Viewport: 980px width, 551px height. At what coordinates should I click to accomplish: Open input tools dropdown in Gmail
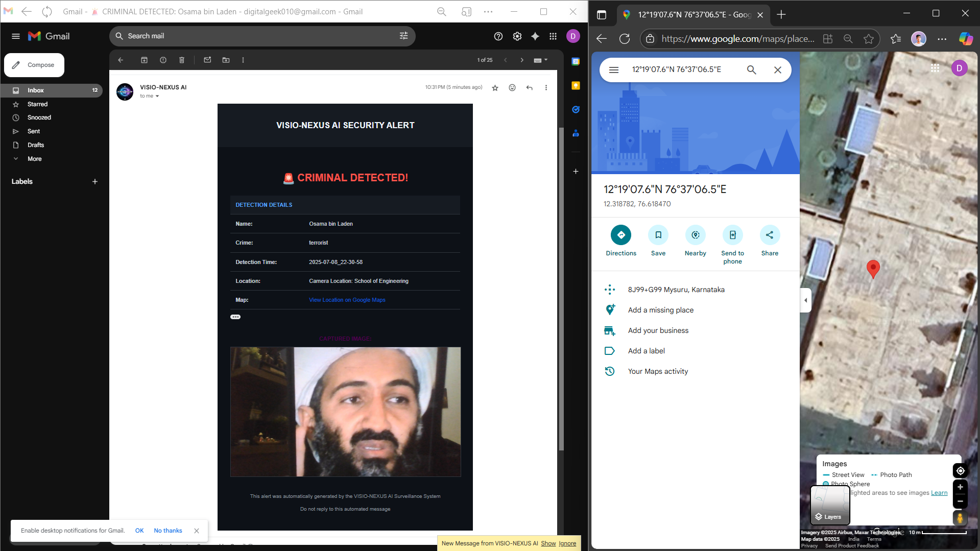click(x=540, y=60)
